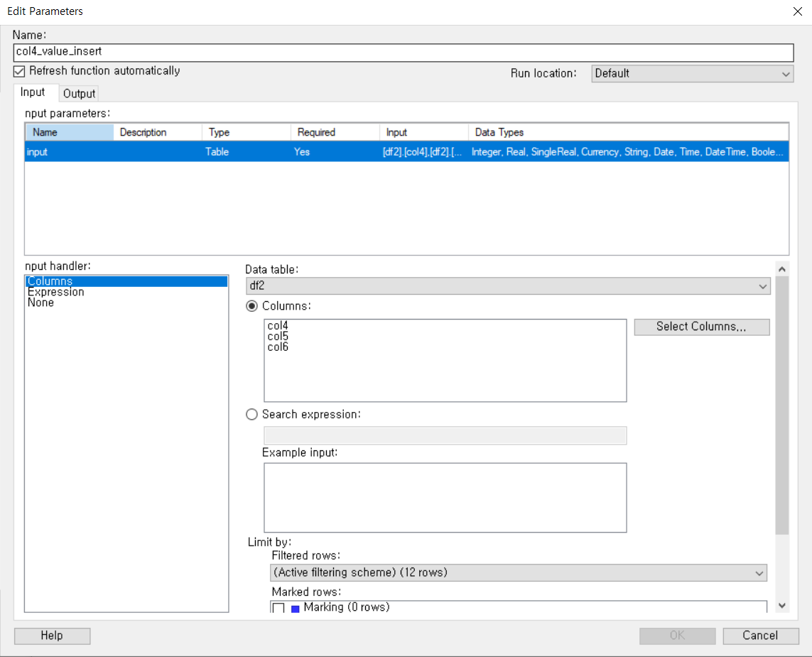Select the Search expression radio button
Screen dimensions: 812x657
[251, 414]
